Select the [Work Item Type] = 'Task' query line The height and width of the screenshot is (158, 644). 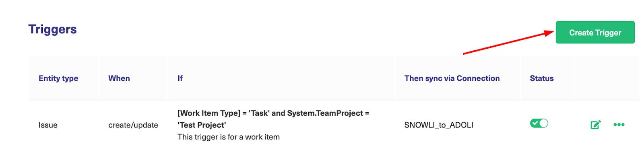(x=273, y=113)
